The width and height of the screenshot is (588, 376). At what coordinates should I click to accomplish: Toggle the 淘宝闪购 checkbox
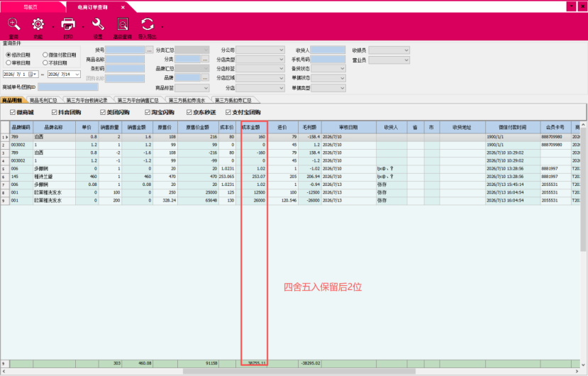tap(148, 112)
